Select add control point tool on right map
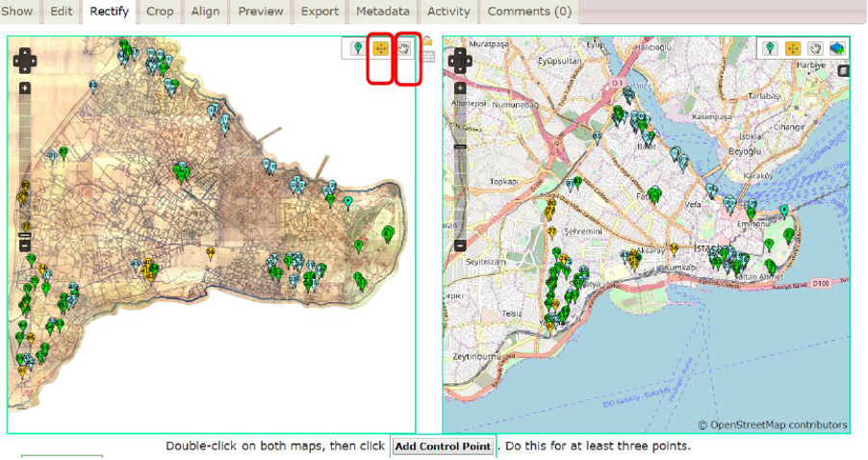 770,48
